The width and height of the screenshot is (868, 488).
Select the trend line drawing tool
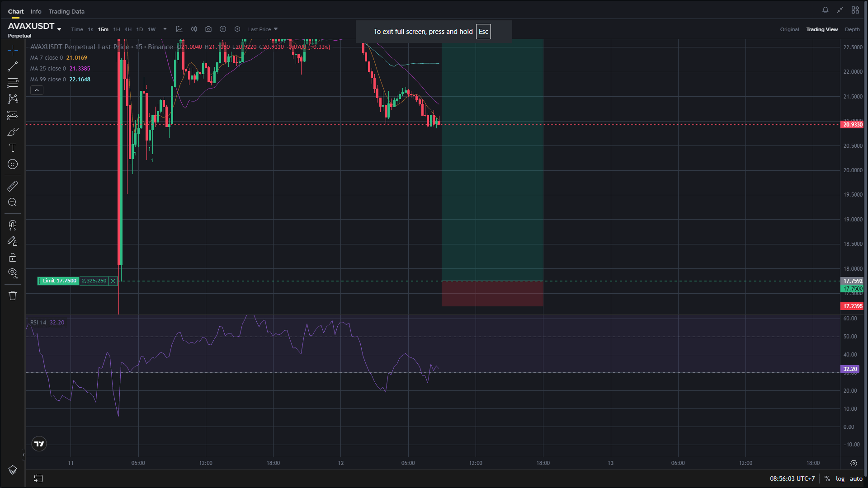coord(13,67)
